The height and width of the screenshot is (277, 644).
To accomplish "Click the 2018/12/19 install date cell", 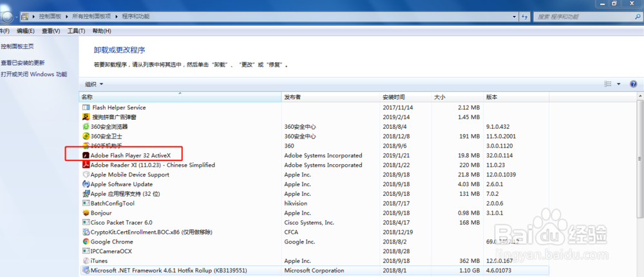I will (397, 232).
